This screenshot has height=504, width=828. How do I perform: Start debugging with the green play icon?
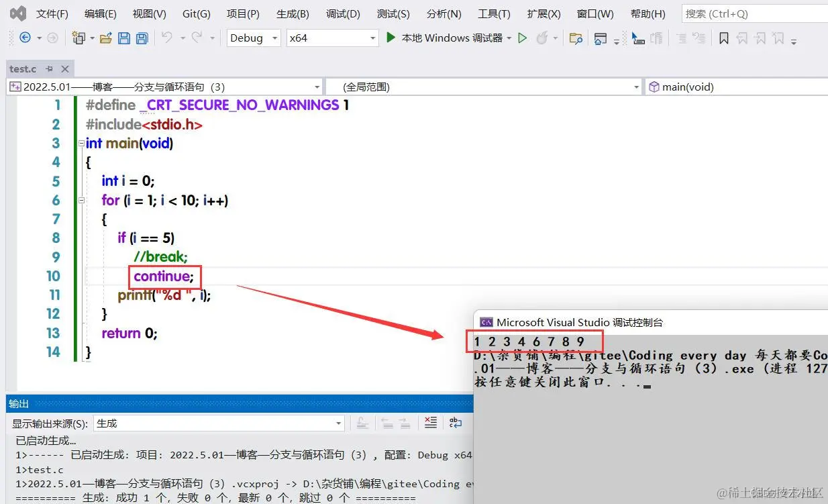pos(391,38)
